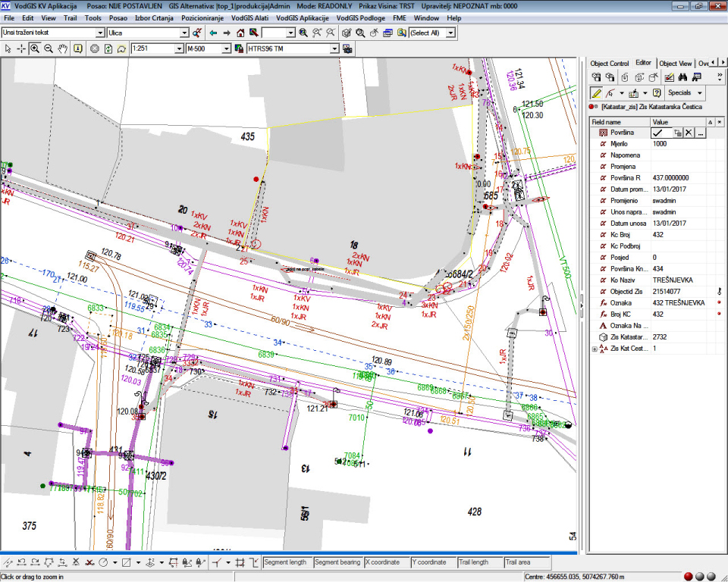The image size is (728, 582).
Task: Click the Unsi traženi tekst search field
Action: click(x=49, y=33)
